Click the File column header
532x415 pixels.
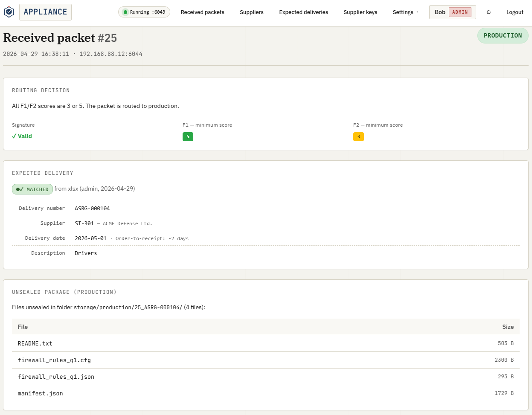[x=23, y=327]
